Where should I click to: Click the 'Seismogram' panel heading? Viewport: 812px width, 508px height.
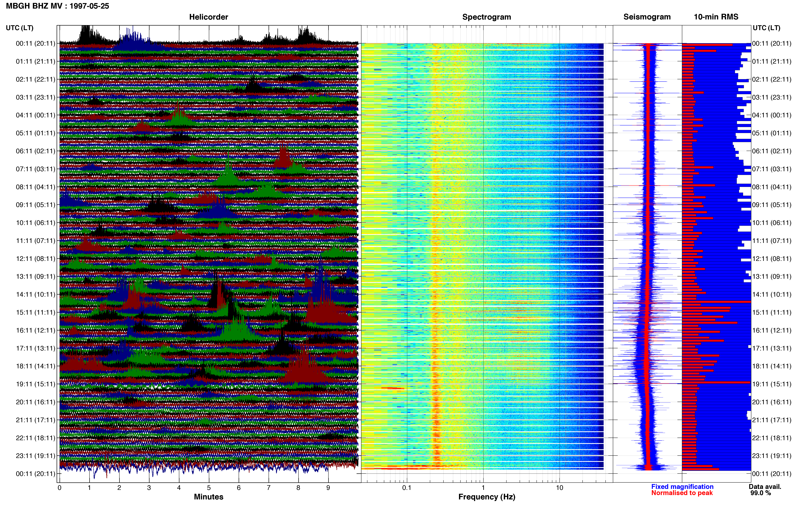click(x=647, y=17)
